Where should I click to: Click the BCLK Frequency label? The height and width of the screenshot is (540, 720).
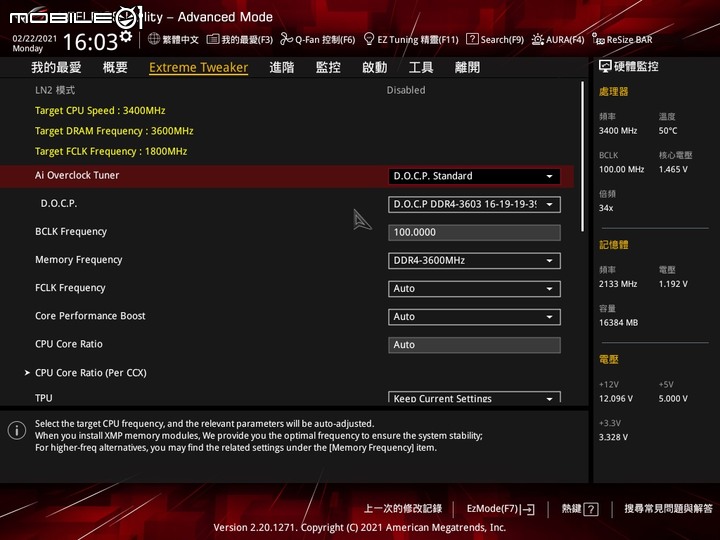pyautogui.click(x=71, y=232)
